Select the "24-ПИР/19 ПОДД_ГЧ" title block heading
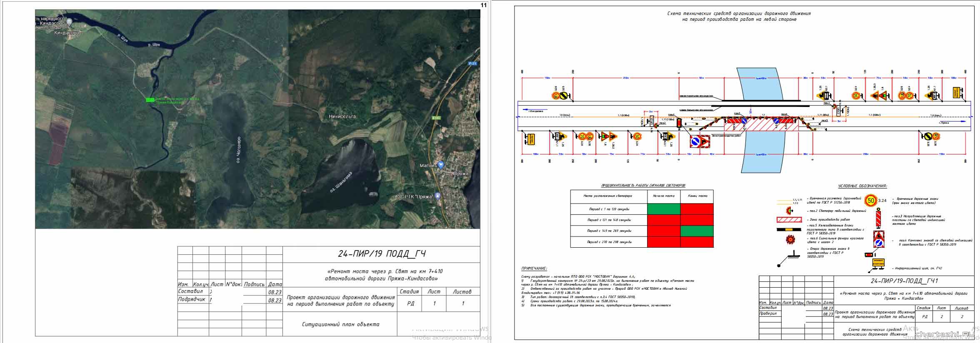Image resolution: width=980 pixels, height=343 pixels. 382,254
